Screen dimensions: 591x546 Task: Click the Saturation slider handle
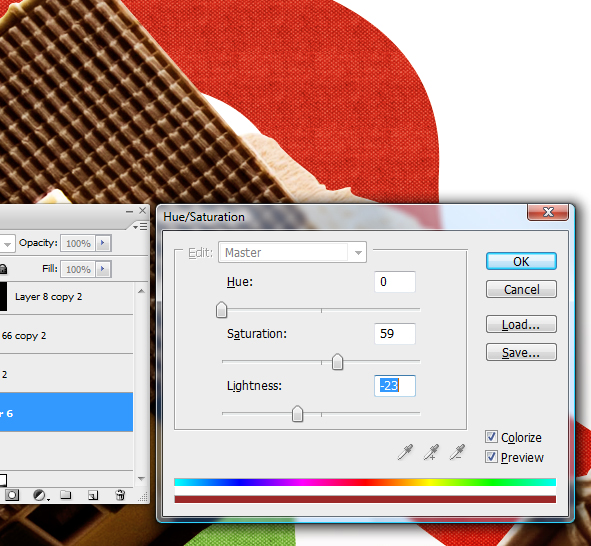tap(337, 362)
